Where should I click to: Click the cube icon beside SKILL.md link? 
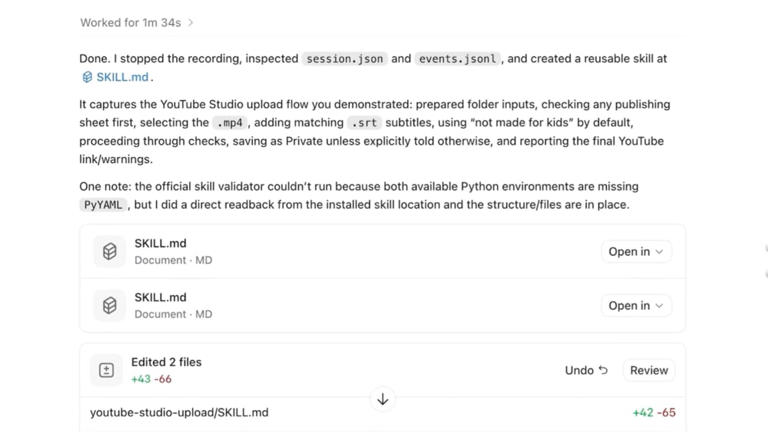[x=87, y=77]
